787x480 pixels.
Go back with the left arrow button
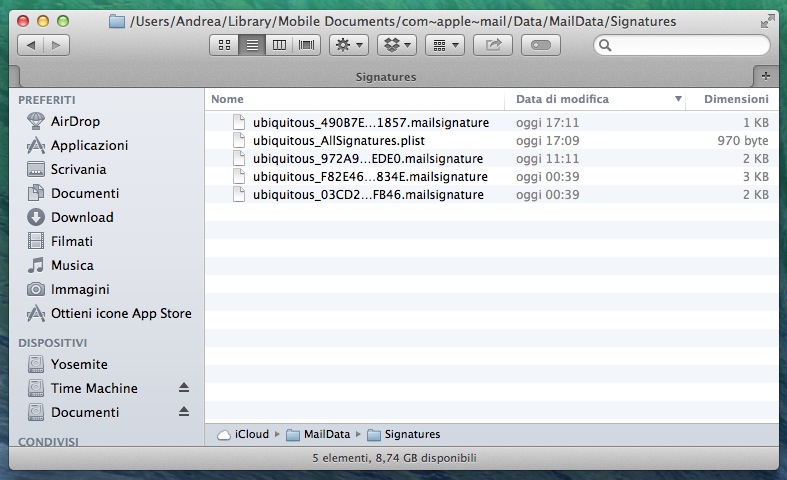pos(31,45)
